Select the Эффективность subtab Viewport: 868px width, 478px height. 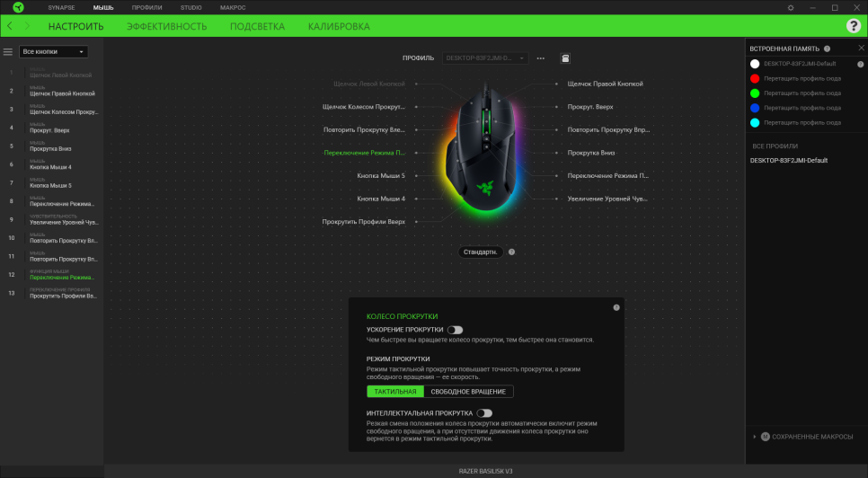pos(166,27)
